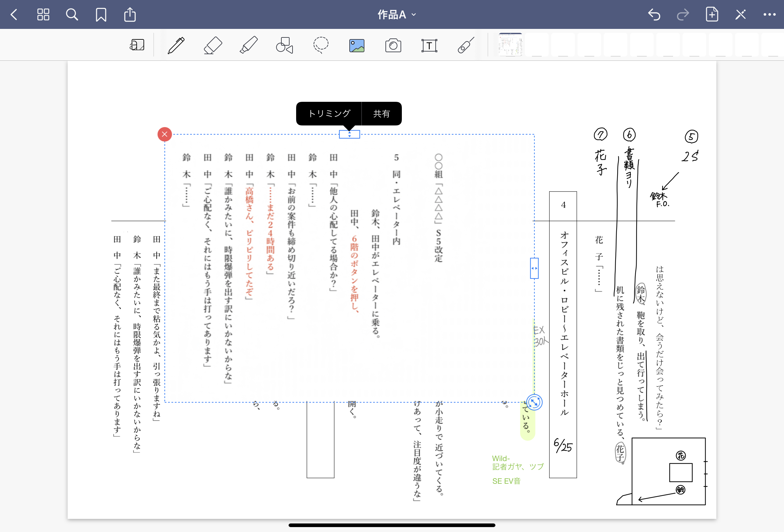Delete the selected image with red X
Viewport: 784px width, 532px height.
tap(164, 134)
